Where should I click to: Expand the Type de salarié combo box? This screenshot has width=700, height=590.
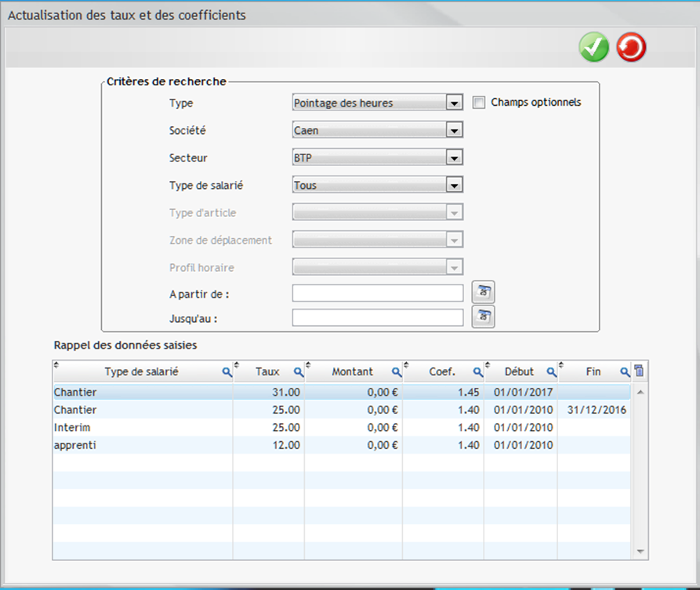tap(453, 184)
